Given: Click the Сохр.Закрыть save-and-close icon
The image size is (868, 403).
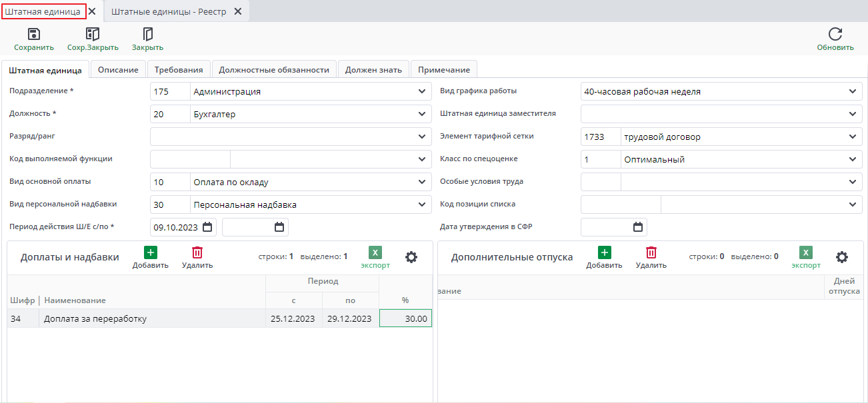Looking at the screenshot, I should click(x=93, y=35).
